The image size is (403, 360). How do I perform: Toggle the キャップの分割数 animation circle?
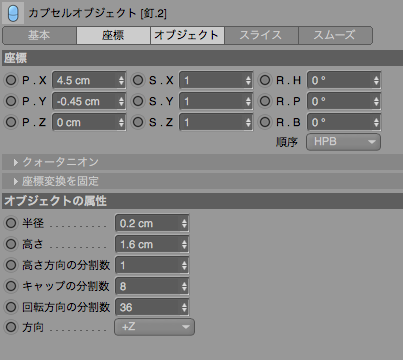11,286
